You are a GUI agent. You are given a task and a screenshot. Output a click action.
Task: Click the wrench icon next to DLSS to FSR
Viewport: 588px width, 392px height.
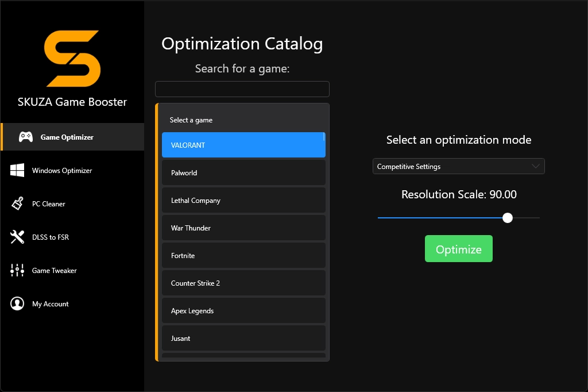point(17,236)
